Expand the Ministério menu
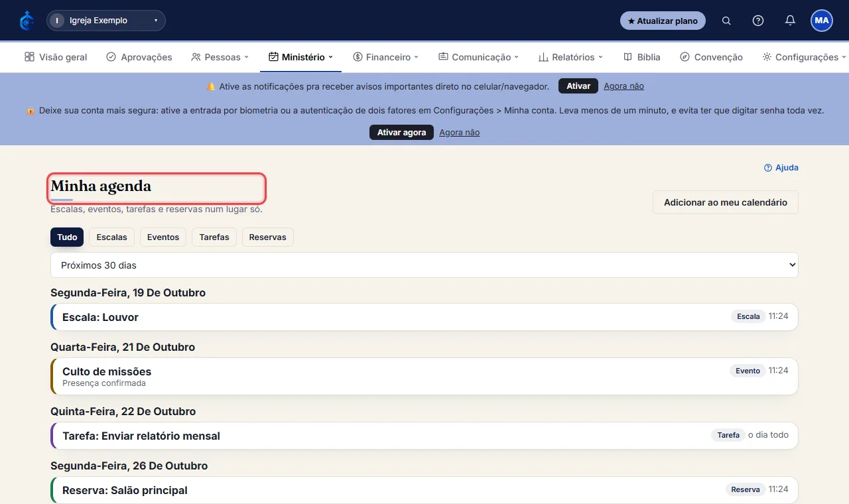This screenshot has height=504, width=849. [x=300, y=57]
